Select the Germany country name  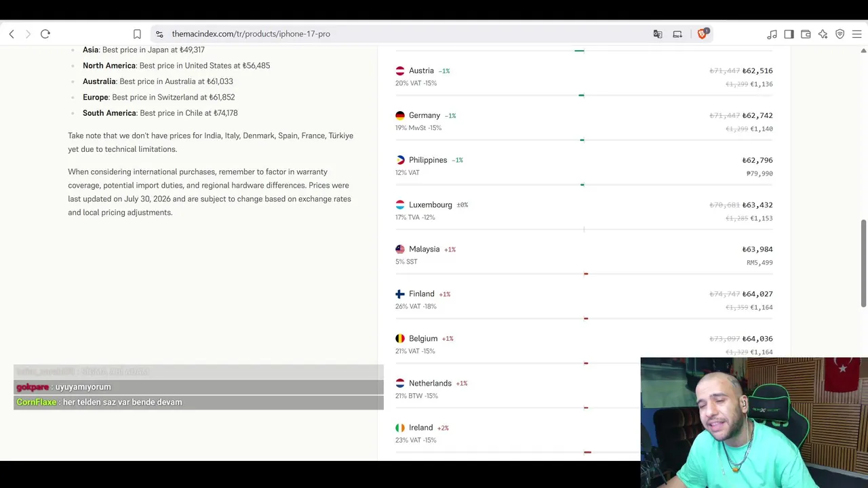pyautogui.click(x=425, y=115)
